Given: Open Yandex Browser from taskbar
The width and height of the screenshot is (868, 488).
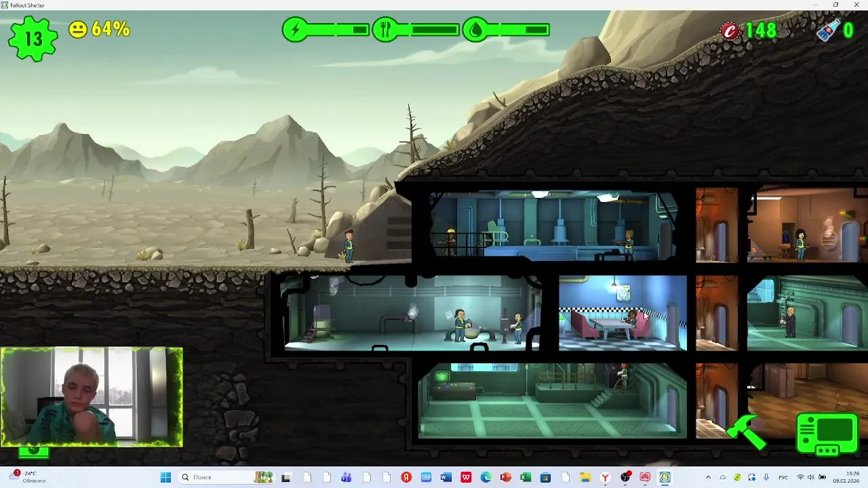Looking at the screenshot, I should click(606, 477).
